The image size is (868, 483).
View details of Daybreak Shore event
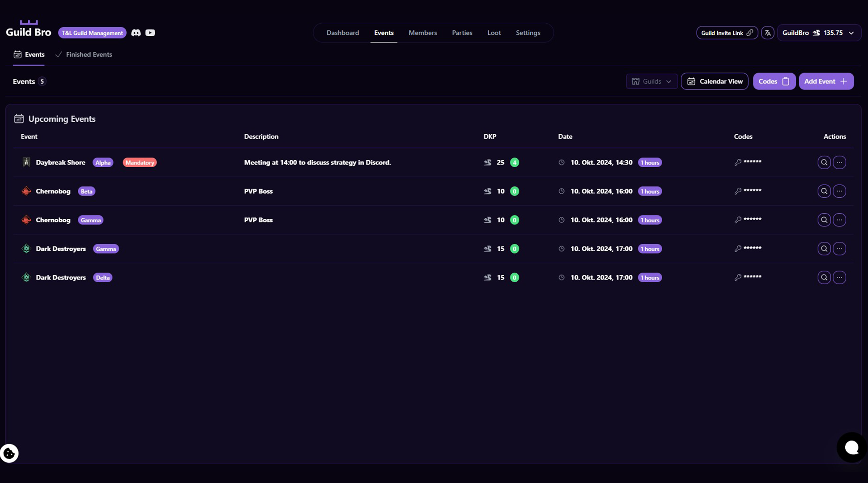(x=824, y=162)
